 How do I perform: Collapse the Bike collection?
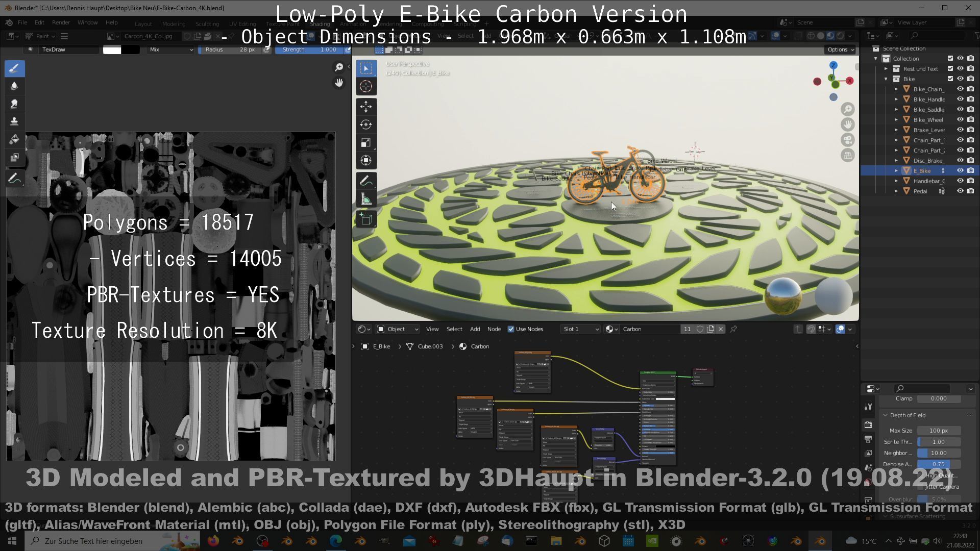pyautogui.click(x=886, y=79)
